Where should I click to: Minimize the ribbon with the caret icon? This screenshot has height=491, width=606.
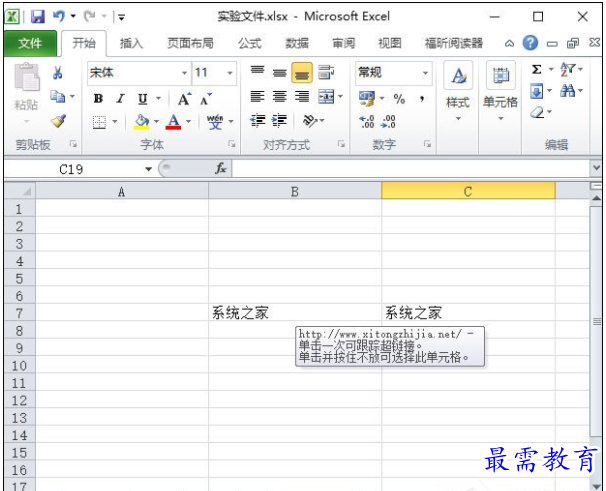510,43
